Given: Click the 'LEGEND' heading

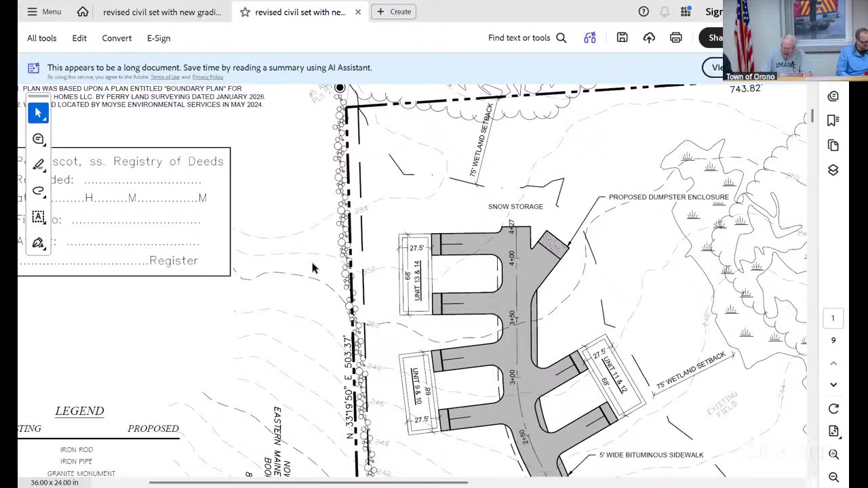Looking at the screenshot, I should (x=79, y=411).
